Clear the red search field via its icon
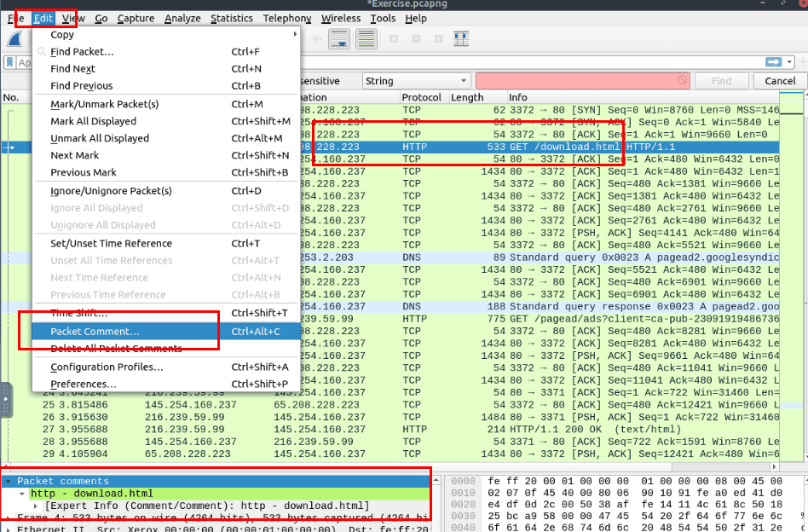 click(x=682, y=81)
